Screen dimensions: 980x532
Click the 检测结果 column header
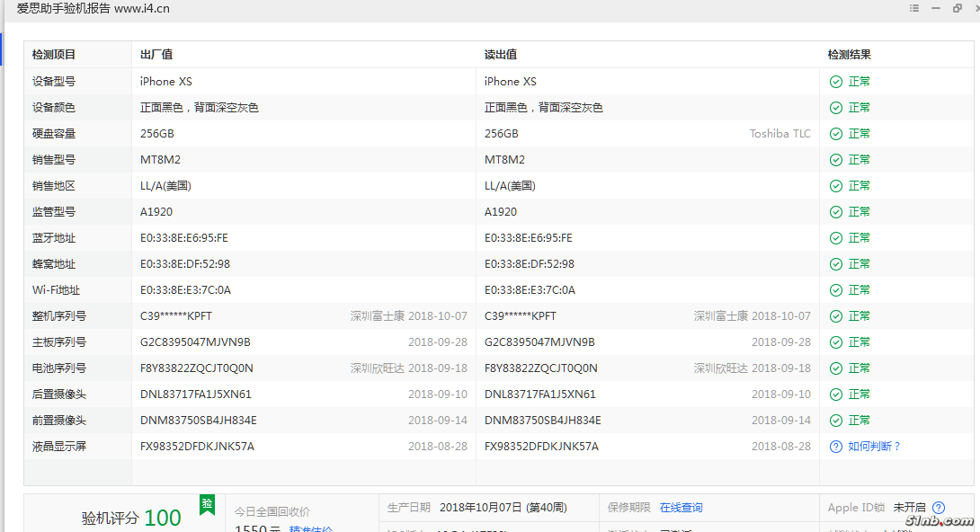(849, 55)
